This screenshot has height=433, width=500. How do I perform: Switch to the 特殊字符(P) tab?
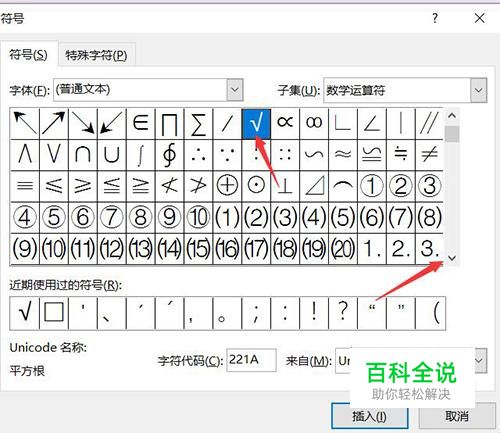tap(96, 55)
